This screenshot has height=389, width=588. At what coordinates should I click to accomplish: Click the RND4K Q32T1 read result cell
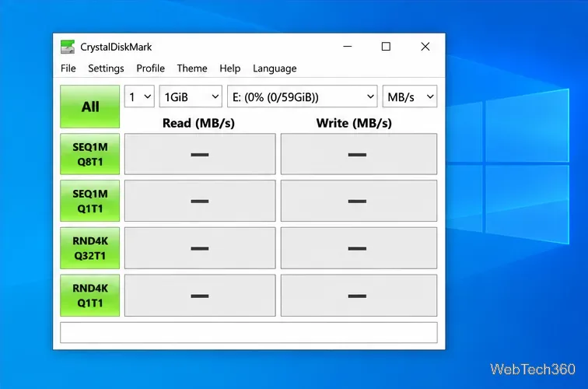(200, 248)
